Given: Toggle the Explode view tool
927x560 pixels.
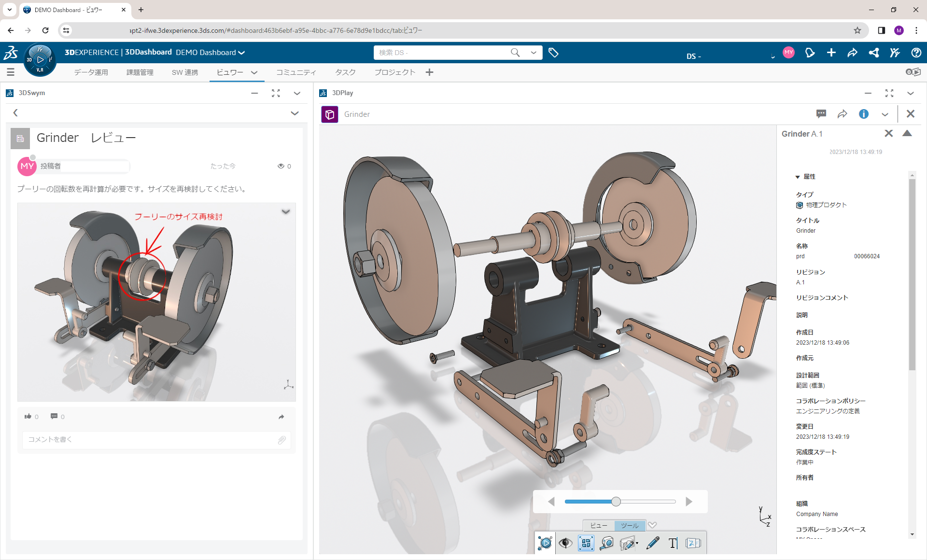Looking at the screenshot, I should [x=586, y=543].
